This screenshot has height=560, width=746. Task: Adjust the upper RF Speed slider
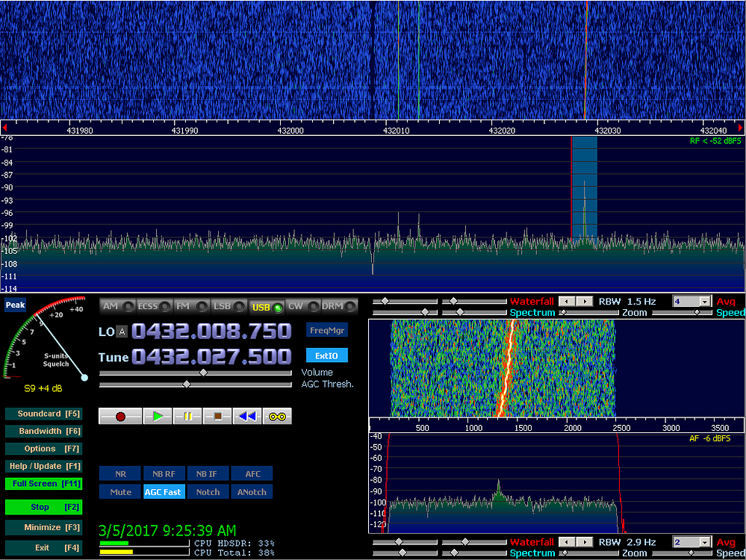tap(683, 313)
